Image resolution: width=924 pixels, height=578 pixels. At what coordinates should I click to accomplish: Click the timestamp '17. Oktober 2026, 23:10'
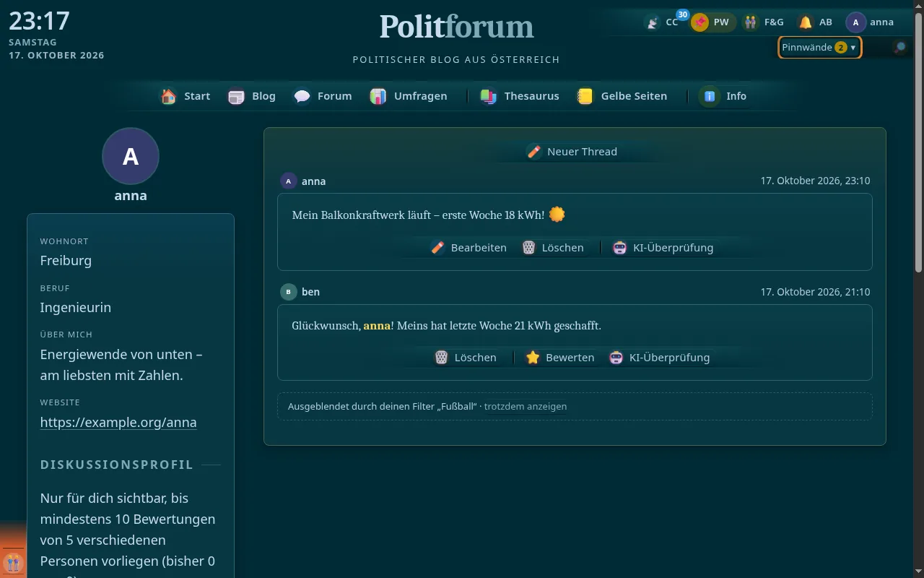tap(815, 181)
